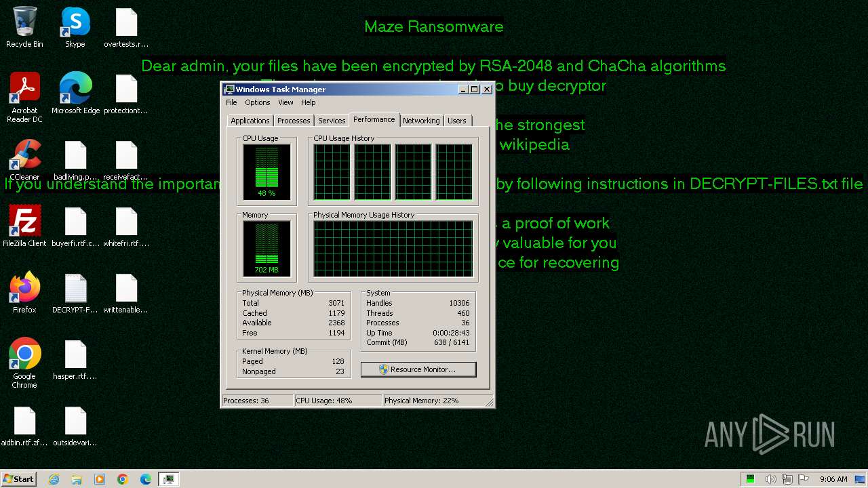Open Chrome from the taskbar
The width and height of the screenshot is (868, 488).
[122, 479]
